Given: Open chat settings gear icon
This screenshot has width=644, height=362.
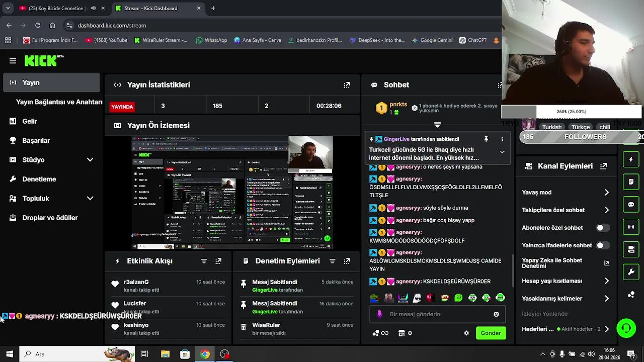Looking at the screenshot, I should 466,333.
